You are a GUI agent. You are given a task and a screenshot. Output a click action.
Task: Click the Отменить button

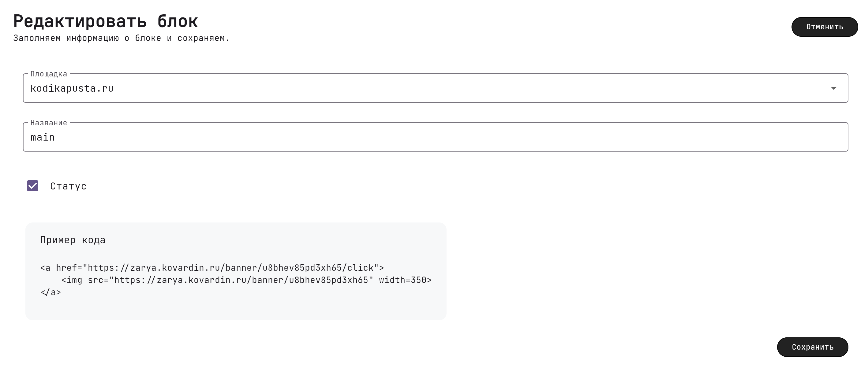824,27
